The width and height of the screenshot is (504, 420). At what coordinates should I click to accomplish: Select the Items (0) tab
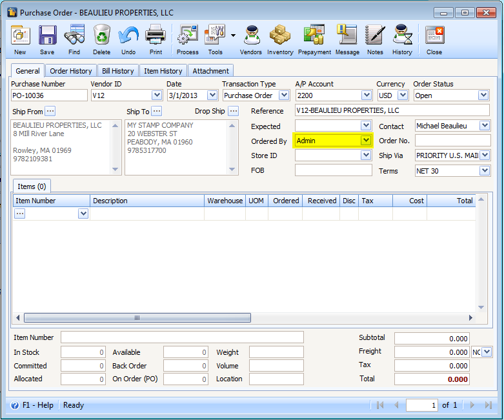[32, 186]
